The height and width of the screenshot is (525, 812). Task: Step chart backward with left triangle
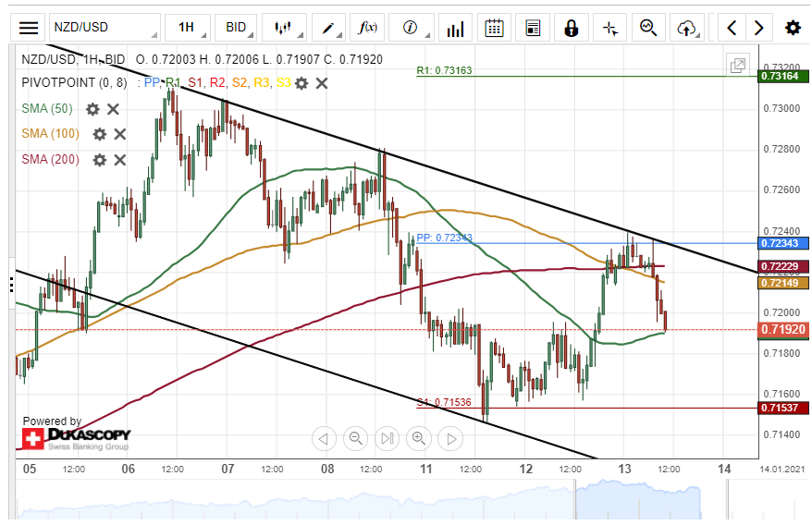coord(324,438)
